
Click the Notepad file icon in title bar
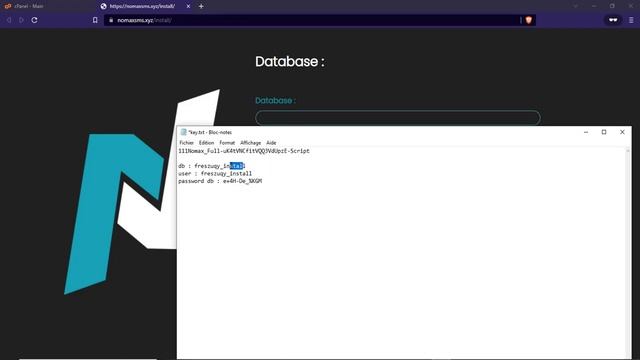tap(183, 132)
